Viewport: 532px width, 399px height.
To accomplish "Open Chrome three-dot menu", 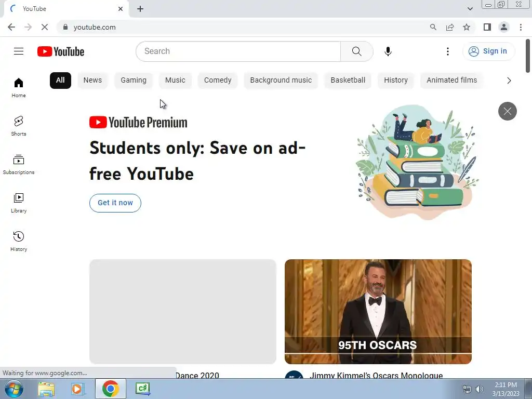I will coord(521,27).
